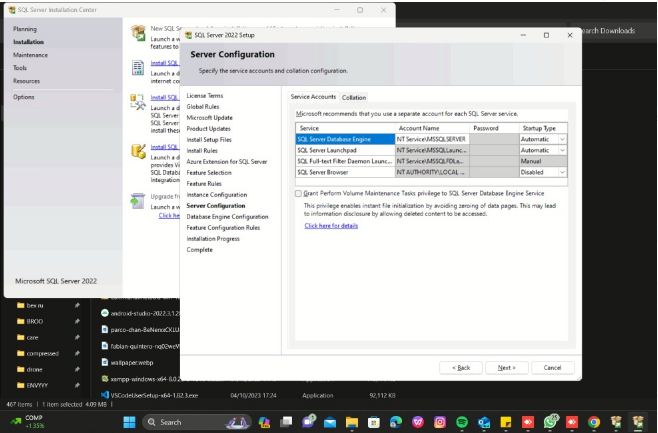Click Account Name cell for SQL Server Browser
Screen dimensions: 658x433
(x=432, y=172)
